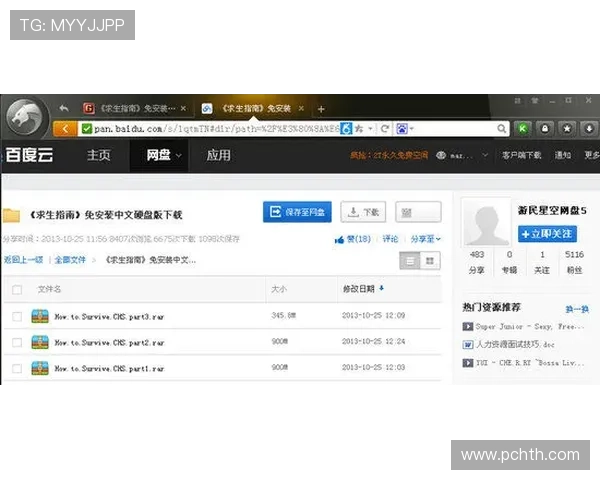Open the user account dropdown arrow
The height and width of the screenshot is (480, 600).
(485, 155)
